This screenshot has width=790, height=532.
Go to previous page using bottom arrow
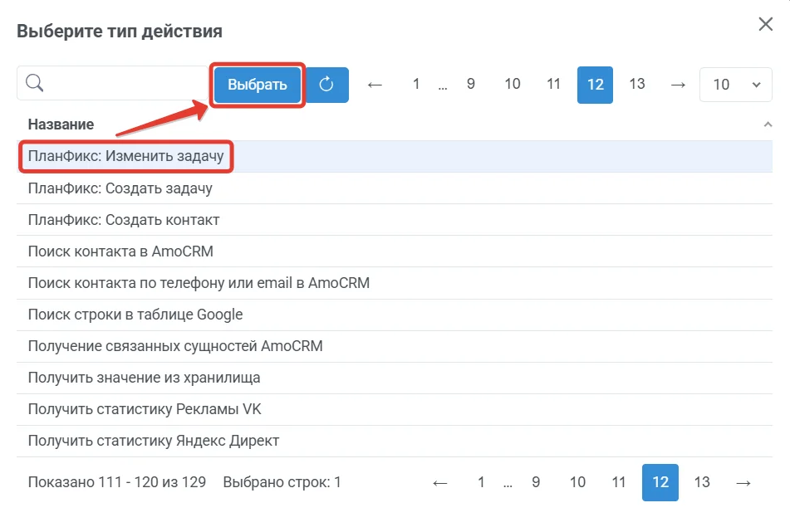[x=439, y=483]
